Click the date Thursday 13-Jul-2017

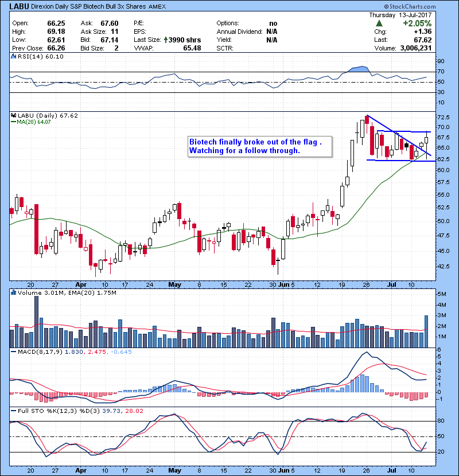coord(400,15)
